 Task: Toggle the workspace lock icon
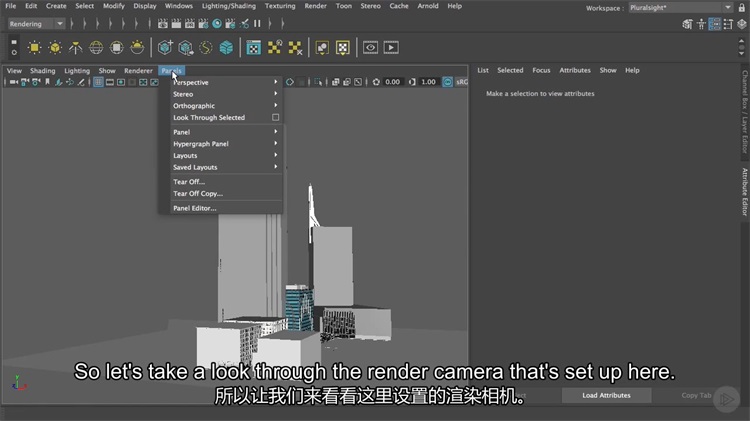[741, 8]
